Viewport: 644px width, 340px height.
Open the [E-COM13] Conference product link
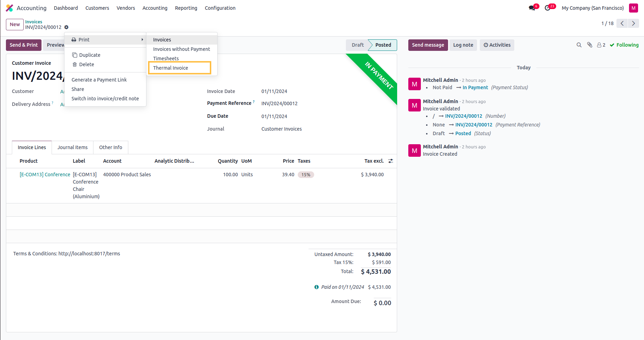45,175
